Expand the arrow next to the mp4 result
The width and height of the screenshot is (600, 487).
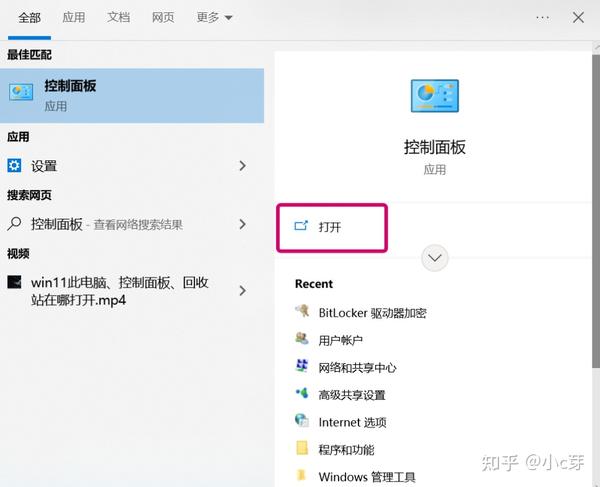(243, 291)
